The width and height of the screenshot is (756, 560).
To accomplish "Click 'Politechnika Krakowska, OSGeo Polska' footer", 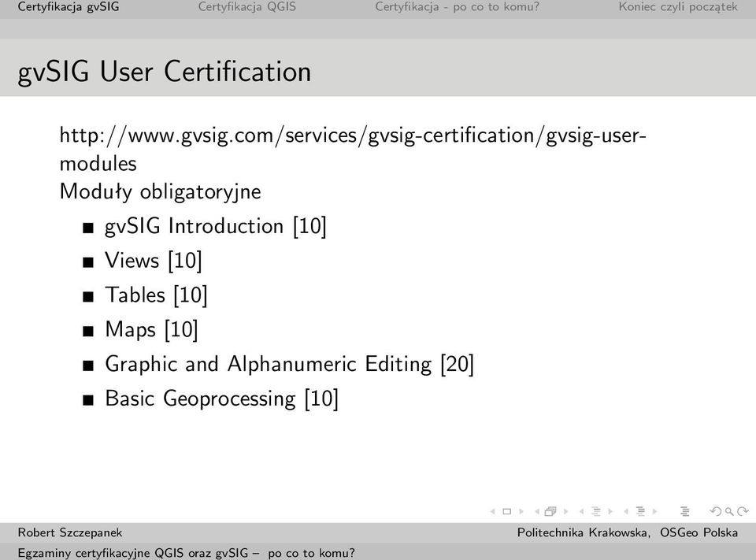I will [628, 532].
